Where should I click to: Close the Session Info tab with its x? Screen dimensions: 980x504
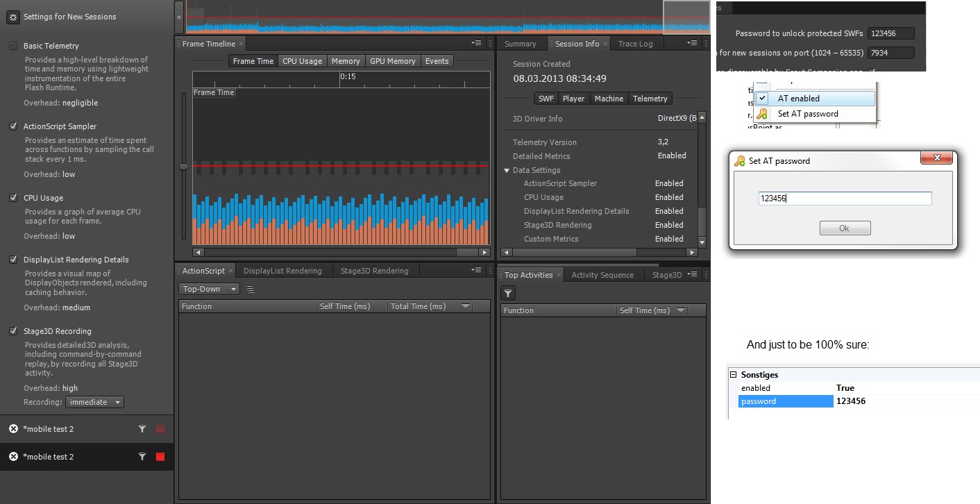coord(605,44)
